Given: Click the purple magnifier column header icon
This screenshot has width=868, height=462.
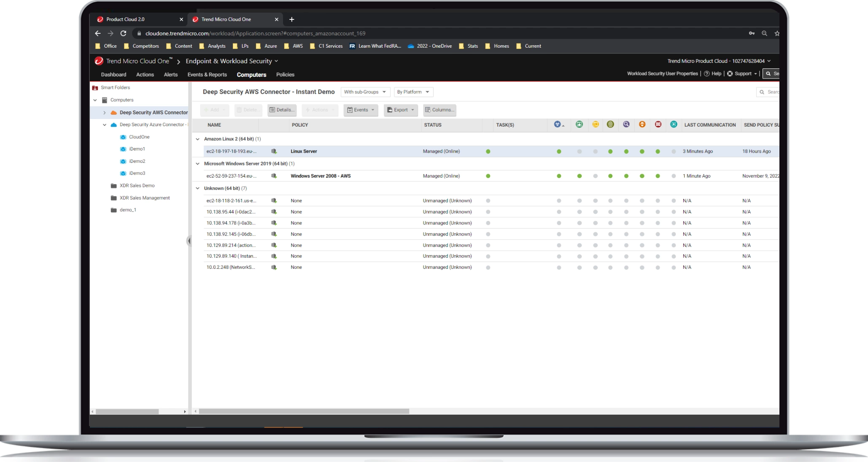Looking at the screenshot, I should 626,124.
